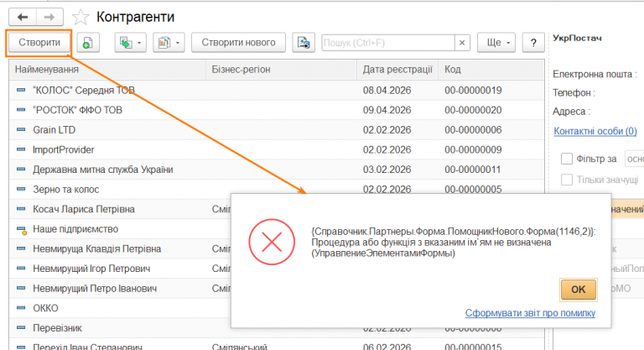The image size is (644, 350).
Task: Click the date cell 09.04.2026
Action: 387,110
